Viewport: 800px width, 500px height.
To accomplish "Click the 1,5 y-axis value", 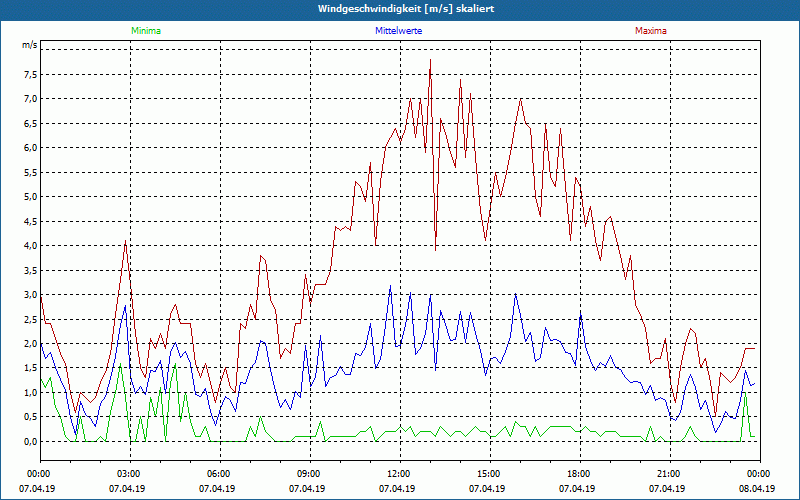I will (x=31, y=368).
